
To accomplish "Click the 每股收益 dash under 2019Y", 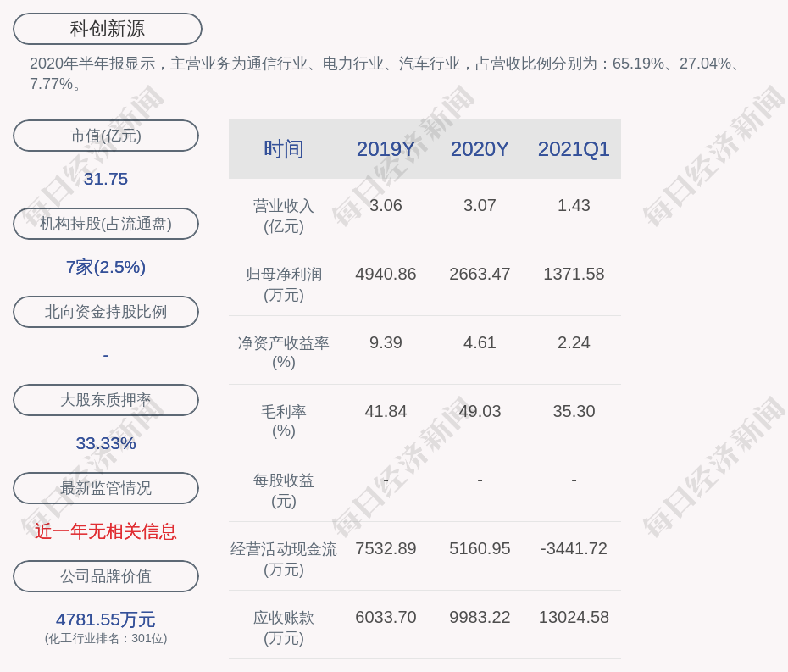I will point(386,480).
